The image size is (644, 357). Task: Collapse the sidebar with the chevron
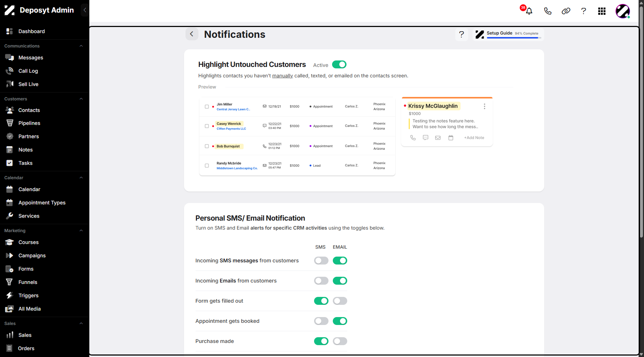tap(85, 10)
